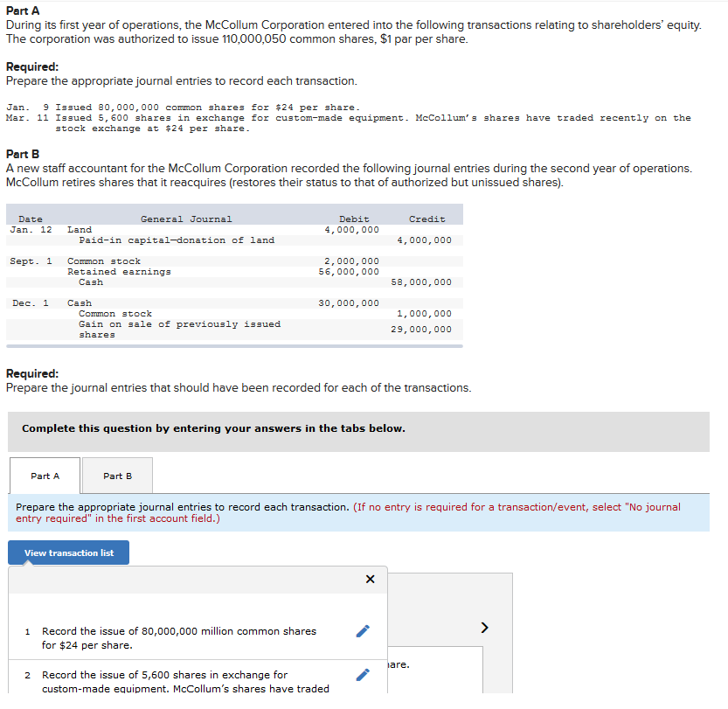This screenshot has width=728, height=709.
Task: Go to next transaction with the chevron arrow
Action: click(x=484, y=628)
